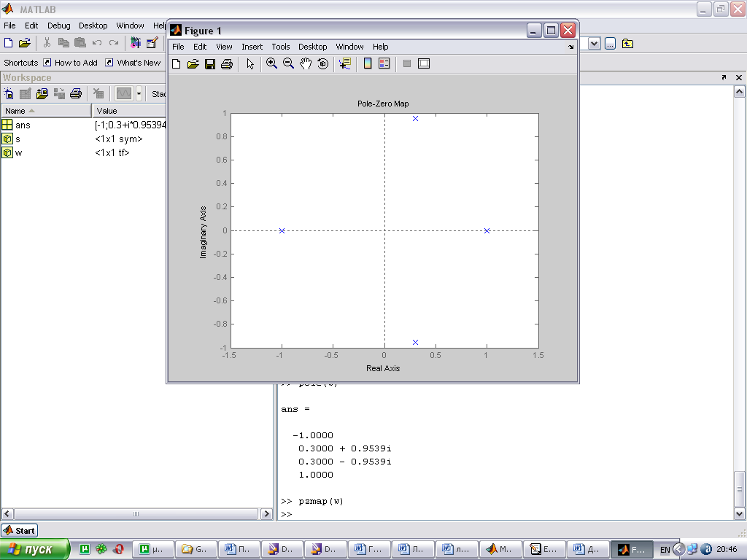Click Delete variable icon in Workspace

pyautogui.click(x=98, y=93)
